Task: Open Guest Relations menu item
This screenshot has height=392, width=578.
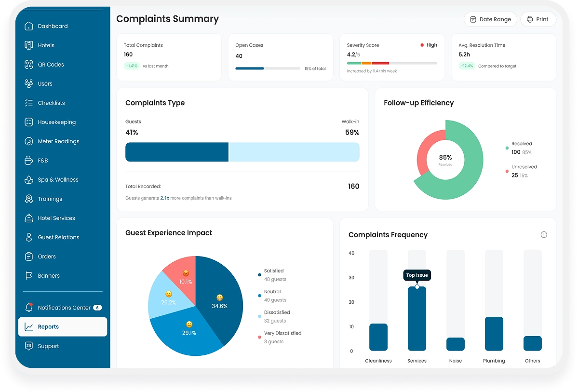Action: (58, 237)
